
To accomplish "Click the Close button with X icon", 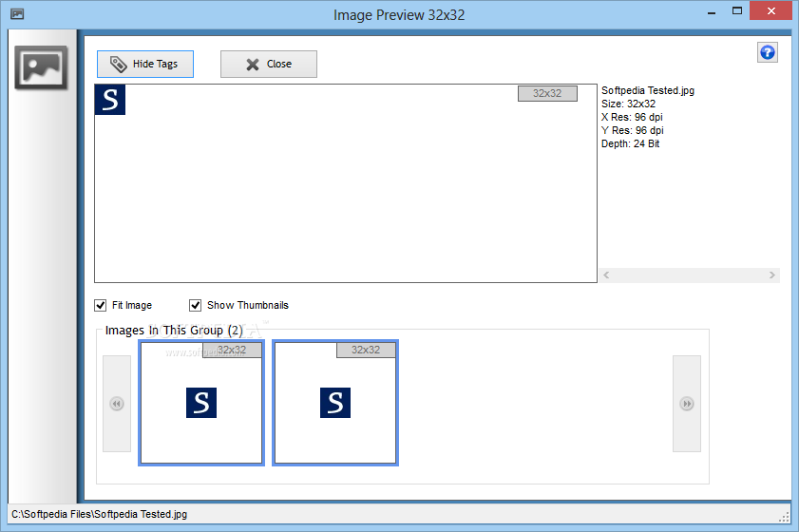I will tap(269, 64).
